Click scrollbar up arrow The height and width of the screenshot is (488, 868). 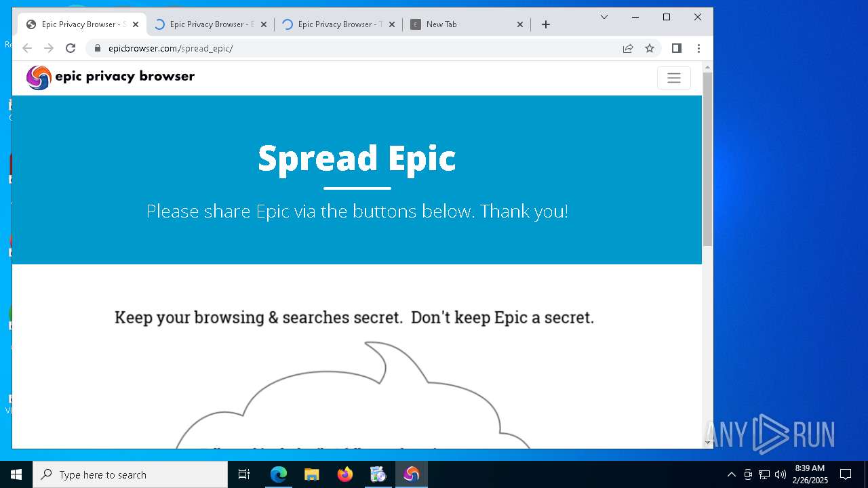707,67
